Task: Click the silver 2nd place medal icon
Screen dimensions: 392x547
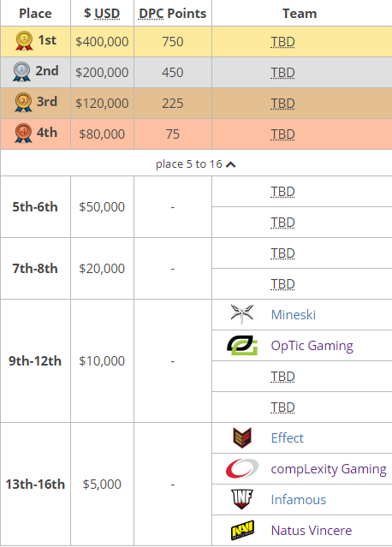Action: [x=21, y=72]
